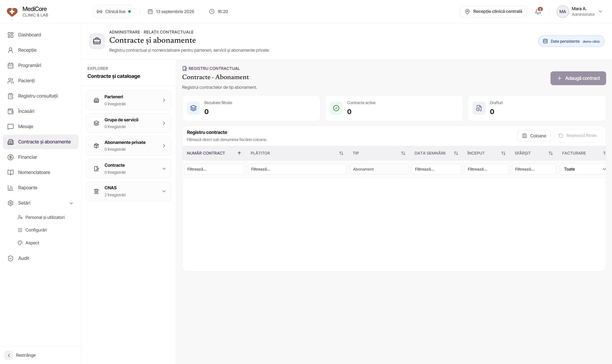612x364 pixels.
Task: Open Încasări in the sidebar
Action: 41,111
